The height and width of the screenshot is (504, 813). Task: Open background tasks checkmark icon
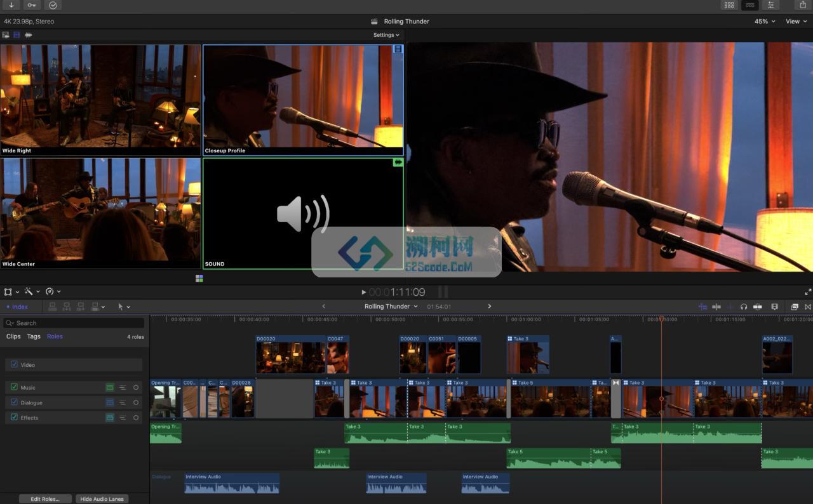click(53, 5)
